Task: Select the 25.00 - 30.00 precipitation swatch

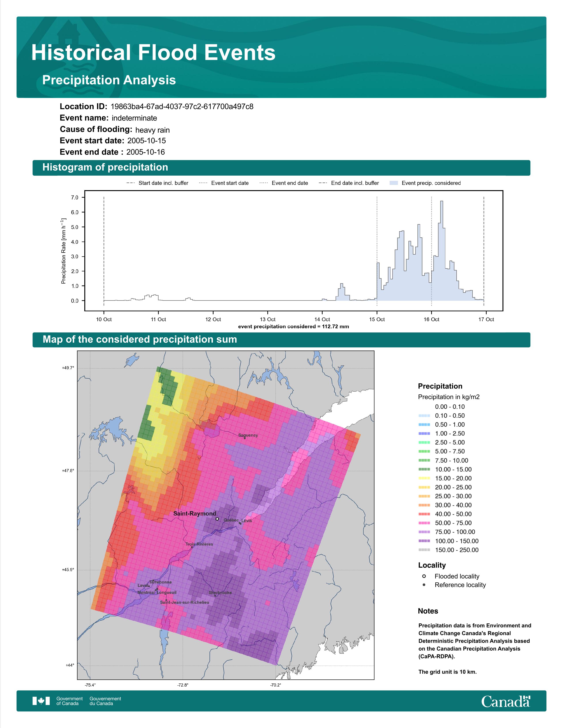Action: click(424, 496)
